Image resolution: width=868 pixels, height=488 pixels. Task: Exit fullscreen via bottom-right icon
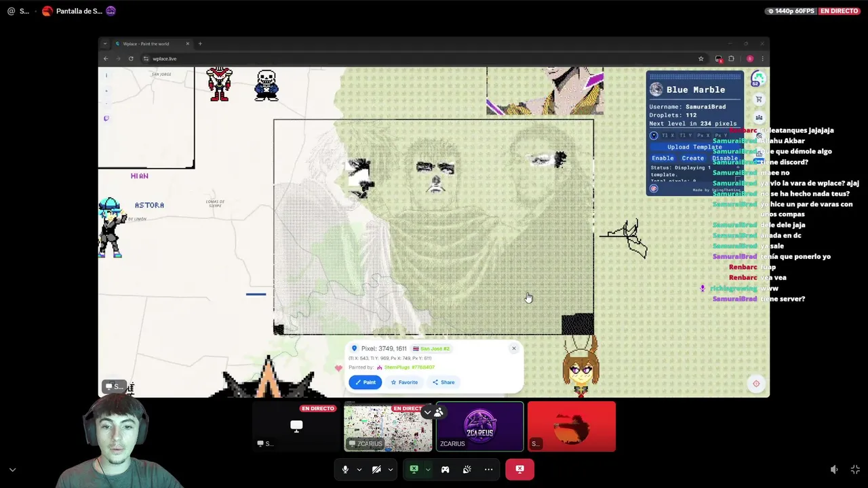(x=855, y=469)
